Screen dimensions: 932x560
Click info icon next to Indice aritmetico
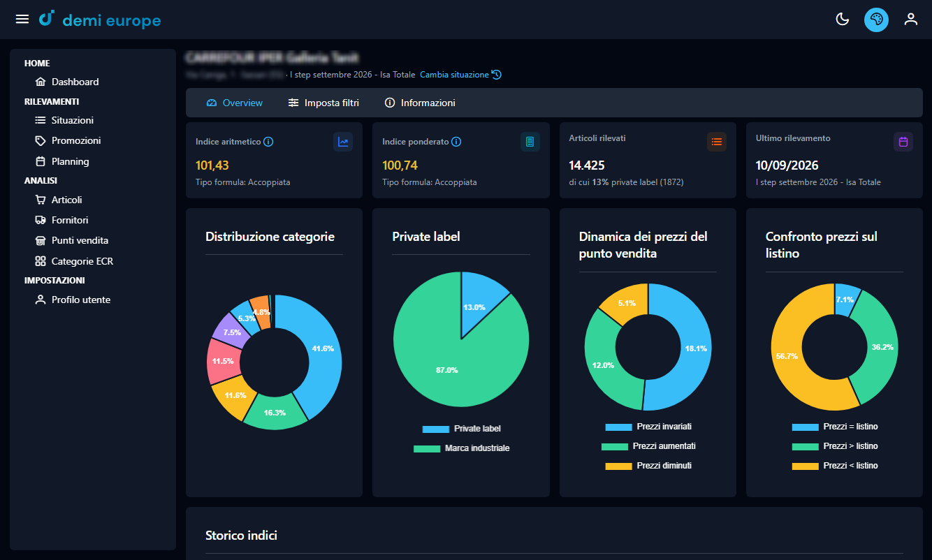click(268, 142)
